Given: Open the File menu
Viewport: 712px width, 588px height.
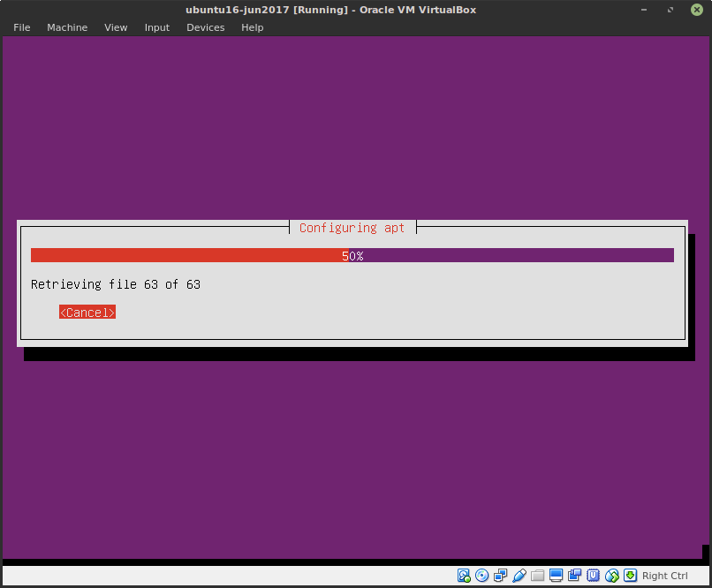Looking at the screenshot, I should (x=21, y=27).
